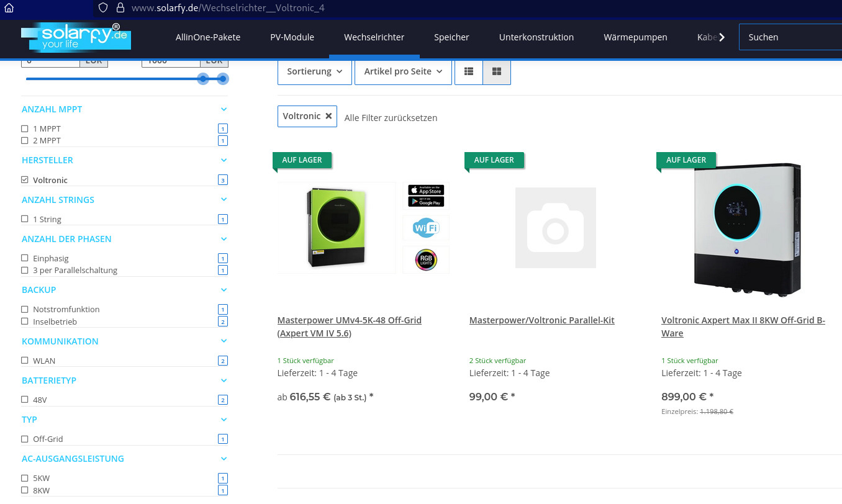The width and height of the screenshot is (842, 504).
Task: Collapse the Anzahl der Phasen section
Action: [x=224, y=238]
